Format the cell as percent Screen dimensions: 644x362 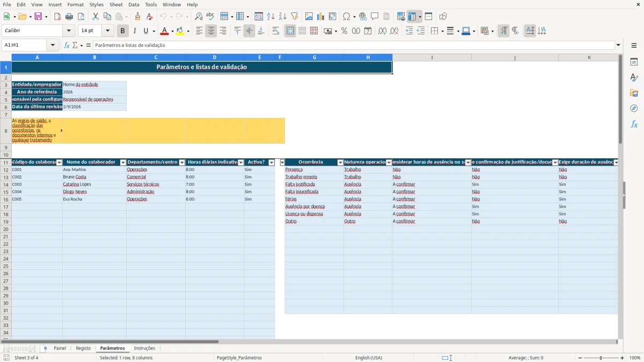click(344, 31)
